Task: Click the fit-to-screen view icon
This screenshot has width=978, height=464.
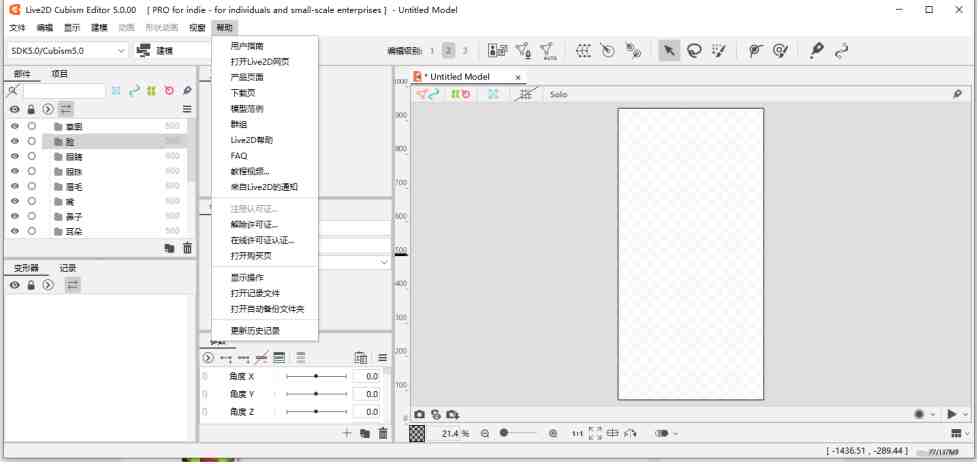Action: (x=595, y=433)
